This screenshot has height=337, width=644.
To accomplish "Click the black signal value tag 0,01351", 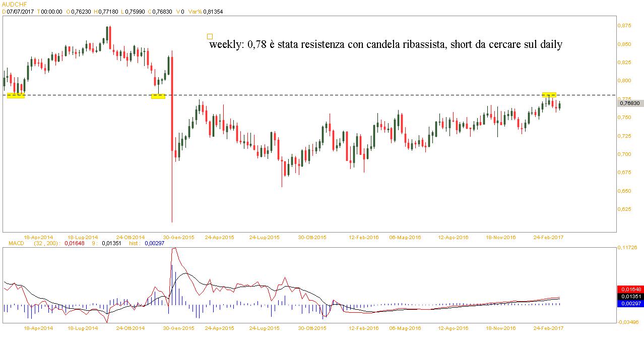I will 629,296.
